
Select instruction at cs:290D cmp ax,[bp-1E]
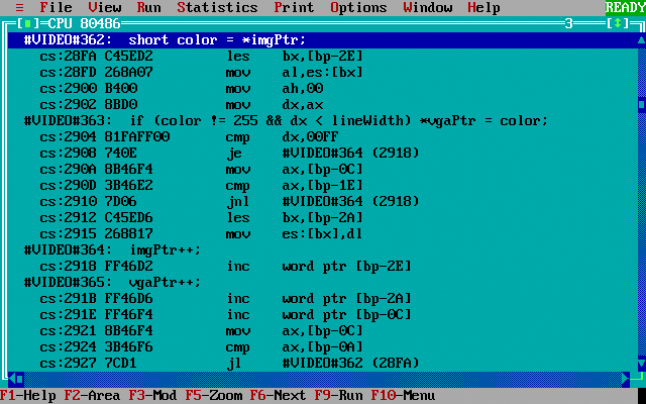point(323,185)
